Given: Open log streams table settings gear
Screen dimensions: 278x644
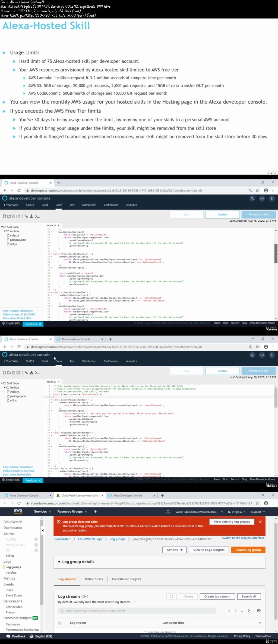Looking at the screenshot, I should (259, 611).
